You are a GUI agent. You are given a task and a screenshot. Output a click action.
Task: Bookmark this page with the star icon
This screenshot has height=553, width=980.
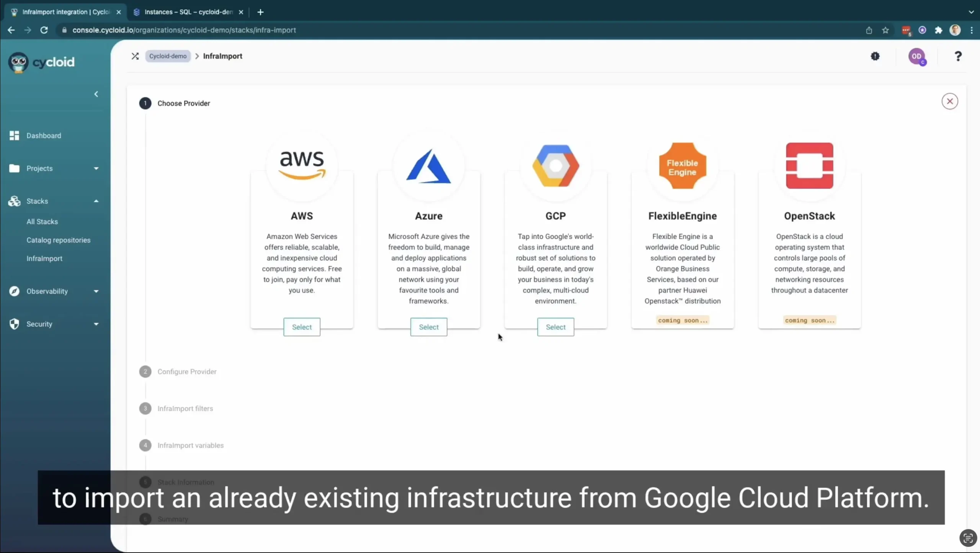pos(885,30)
